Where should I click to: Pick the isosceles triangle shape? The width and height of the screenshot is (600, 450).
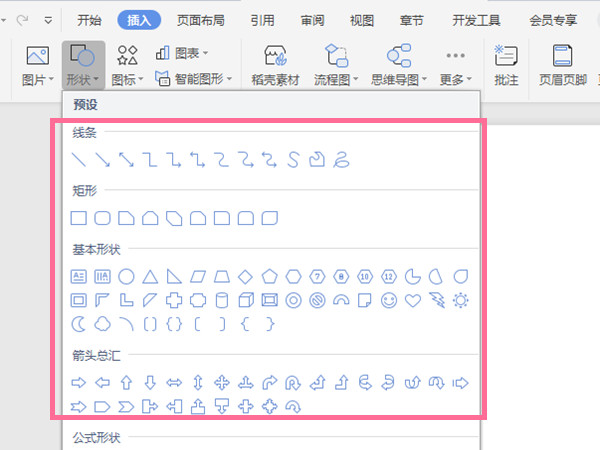click(150, 276)
